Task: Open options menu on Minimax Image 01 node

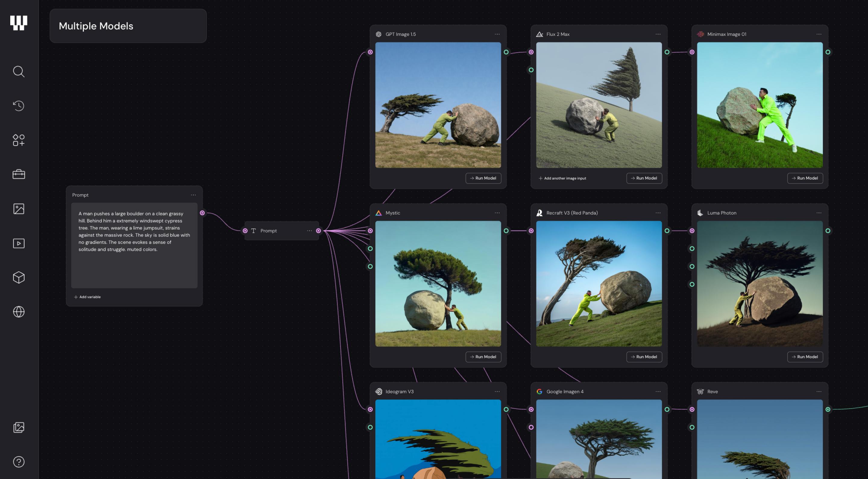Action: coord(819,34)
